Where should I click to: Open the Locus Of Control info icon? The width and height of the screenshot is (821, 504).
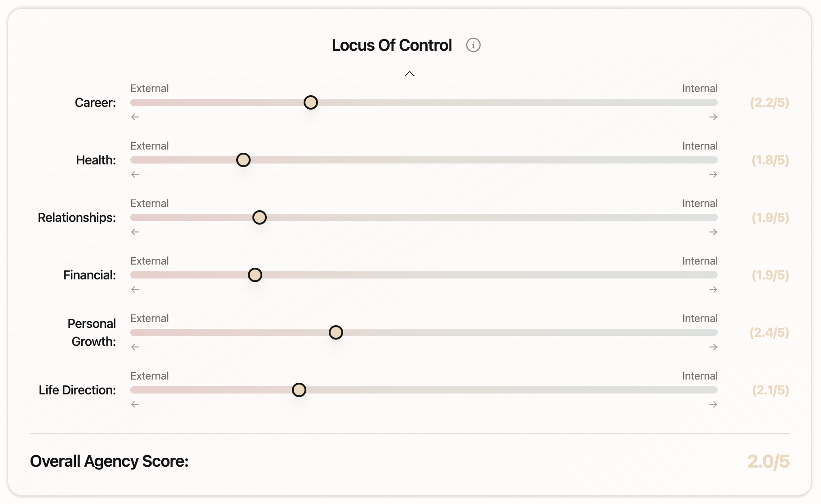(x=473, y=45)
